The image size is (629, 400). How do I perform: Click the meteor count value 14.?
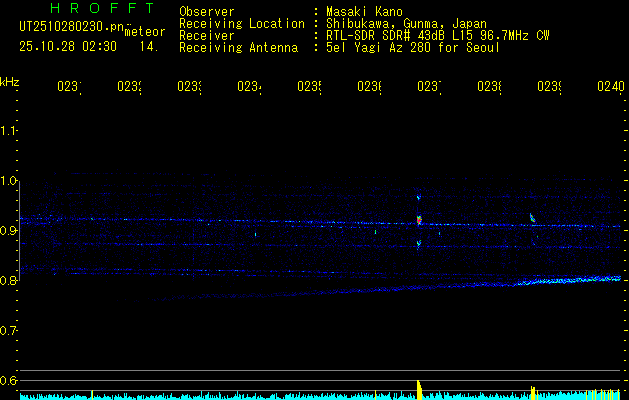pos(147,46)
